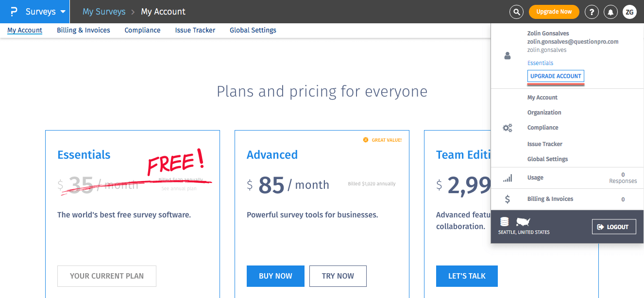Open the search magnifier icon
644x298 pixels.
pyautogui.click(x=516, y=12)
